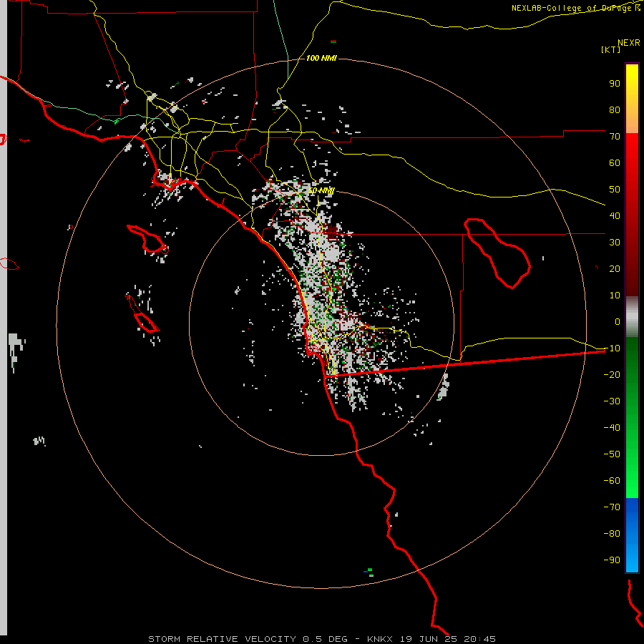Click the KNKX station identifier in the caption
644x644 pixels.
[380, 639]
